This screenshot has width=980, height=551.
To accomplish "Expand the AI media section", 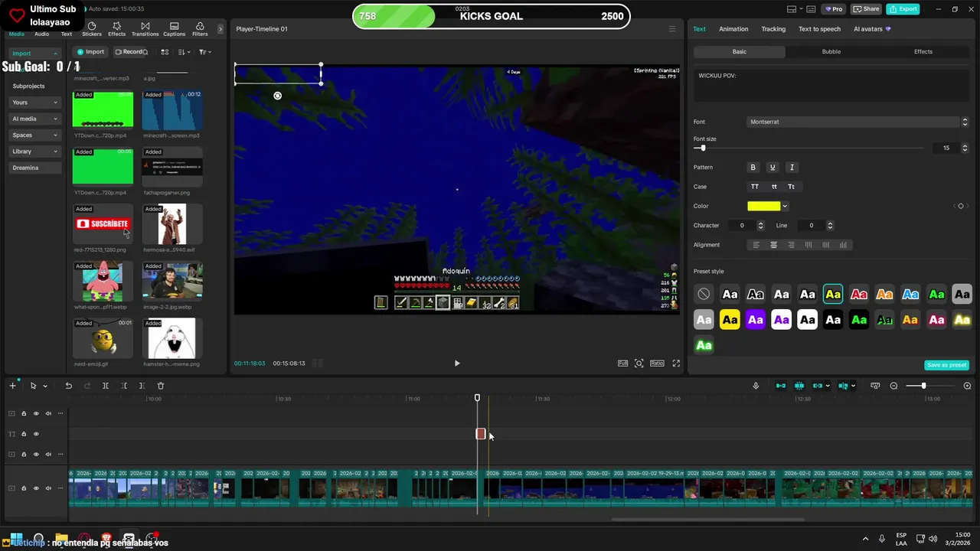I will (x=35, y=119).
